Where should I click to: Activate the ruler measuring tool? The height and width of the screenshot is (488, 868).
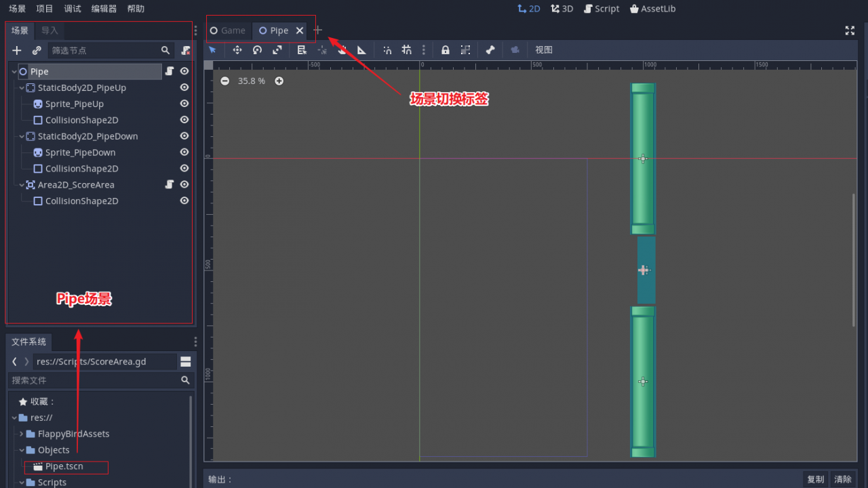click(x=361, y=49)
